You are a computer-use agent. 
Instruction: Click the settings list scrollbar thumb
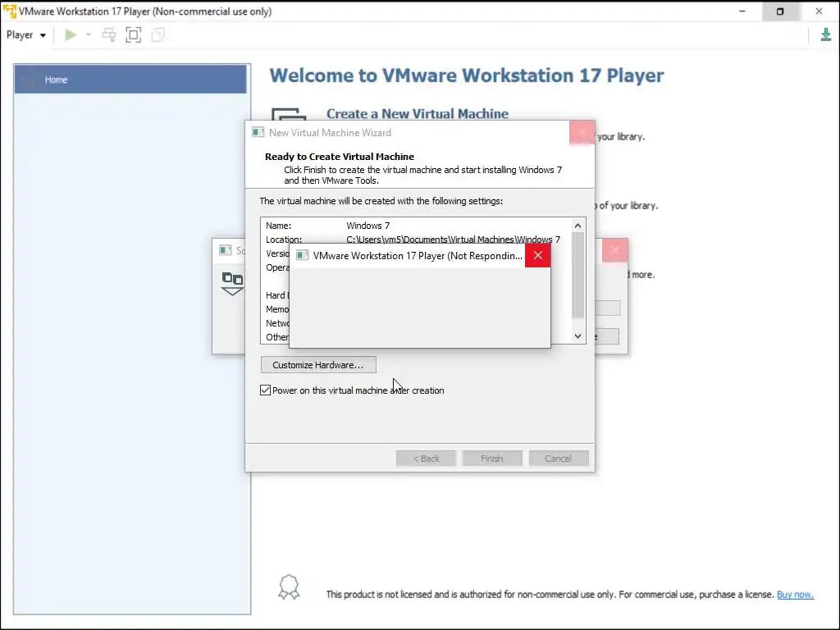coord(577,276)
